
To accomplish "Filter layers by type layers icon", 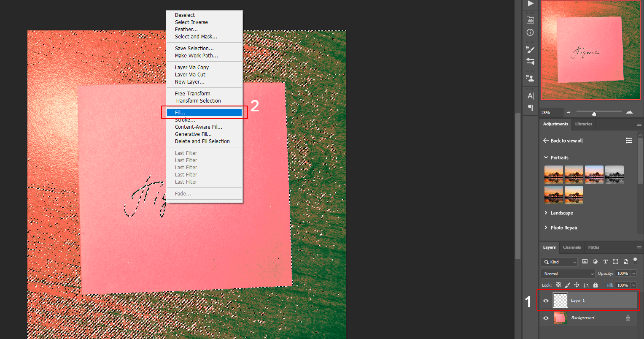I will [x=605, y=262].
